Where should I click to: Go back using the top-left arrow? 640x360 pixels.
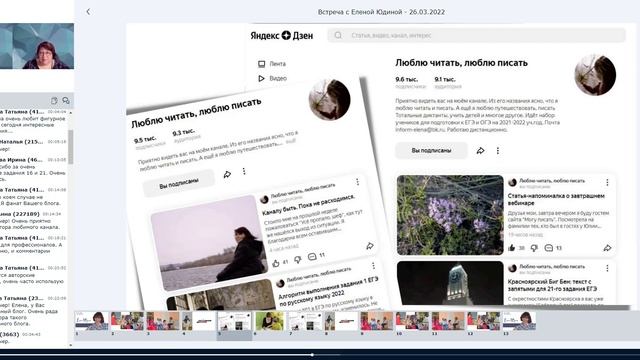[x=88, y=12]
